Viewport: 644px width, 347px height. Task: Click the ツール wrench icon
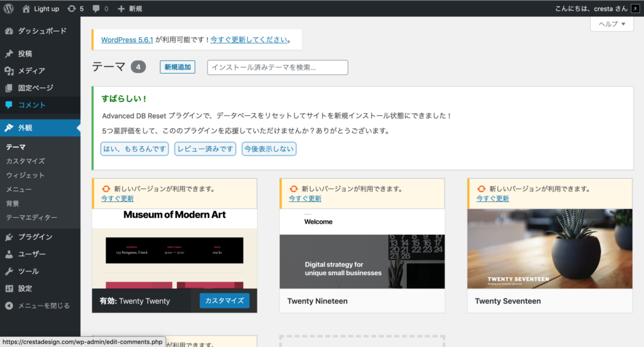pos(9,271)
